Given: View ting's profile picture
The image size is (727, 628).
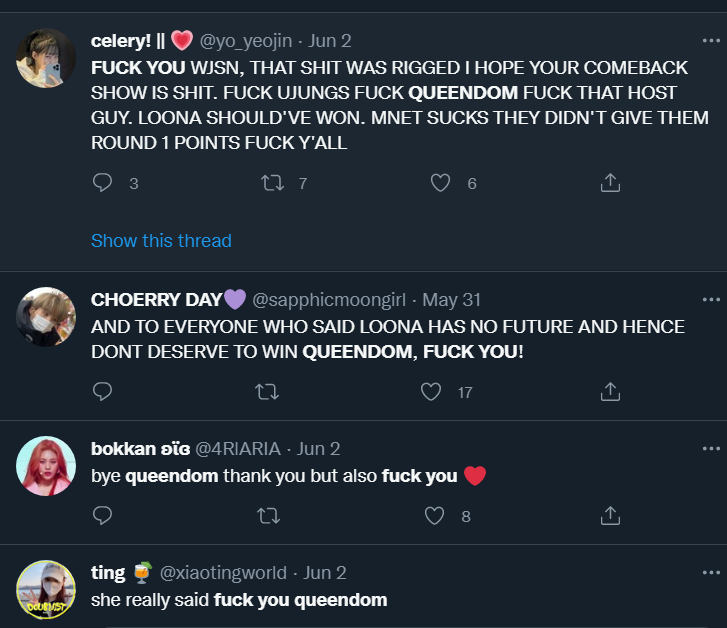Looking at the screenshot, I should point(46,590).
